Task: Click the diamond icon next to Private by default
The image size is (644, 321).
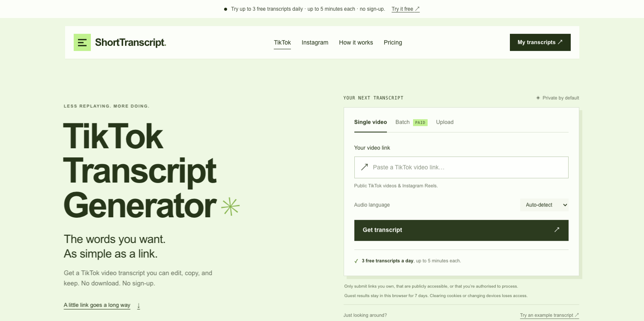Action: coord(538,98)
